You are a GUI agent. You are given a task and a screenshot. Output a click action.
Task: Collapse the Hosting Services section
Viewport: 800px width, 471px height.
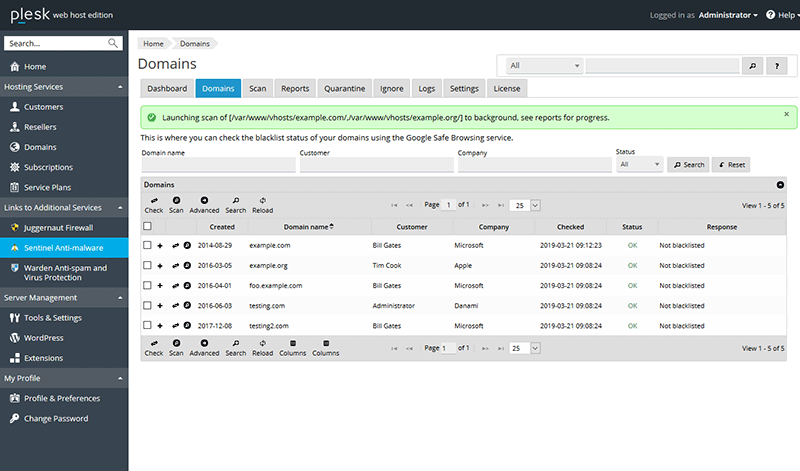click(x=120, y=87)
